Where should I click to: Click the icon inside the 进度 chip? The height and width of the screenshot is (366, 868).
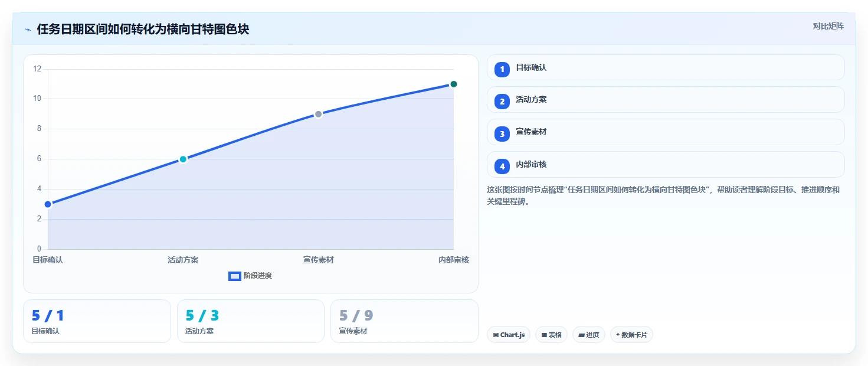pos(581,335)
